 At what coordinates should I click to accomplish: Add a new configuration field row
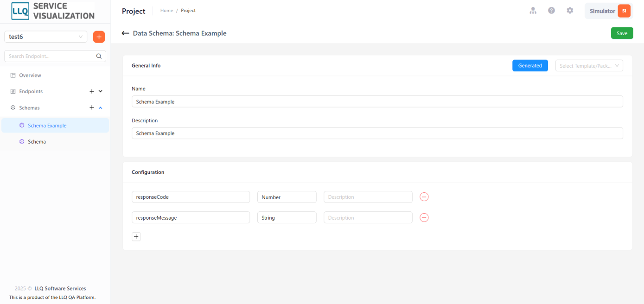(x=136, y=237)
